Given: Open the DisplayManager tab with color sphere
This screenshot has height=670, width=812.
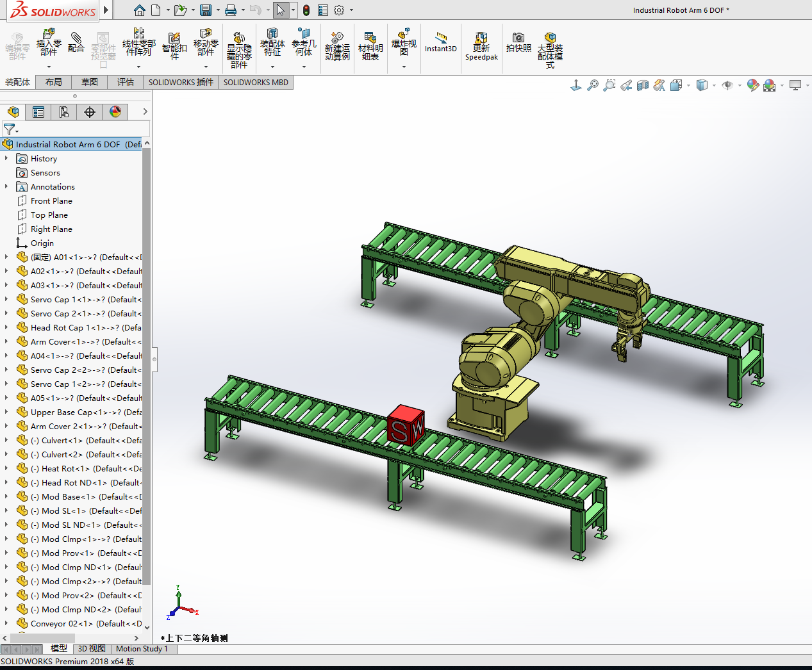Looking at the screenshot, I should pyautogui.click(x=115, y=112).
